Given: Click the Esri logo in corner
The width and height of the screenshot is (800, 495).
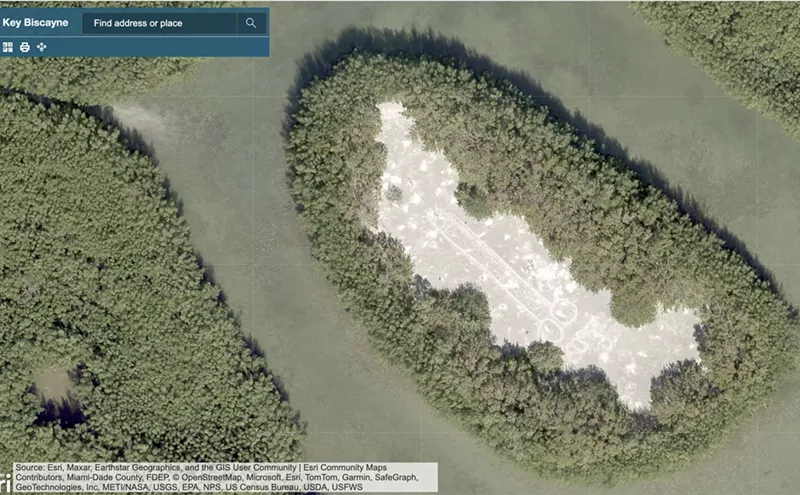Looking at the screenshot, I should click(5, 483).
